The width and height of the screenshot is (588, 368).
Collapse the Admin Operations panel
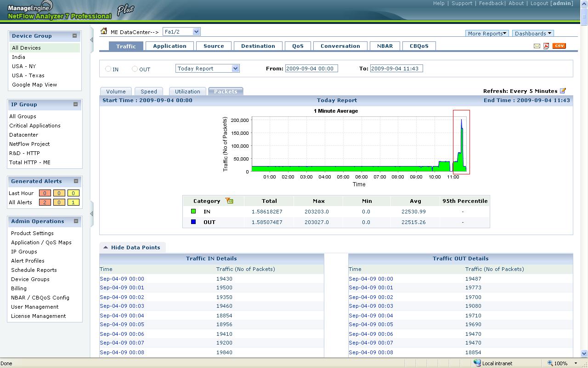click(75, 221)
